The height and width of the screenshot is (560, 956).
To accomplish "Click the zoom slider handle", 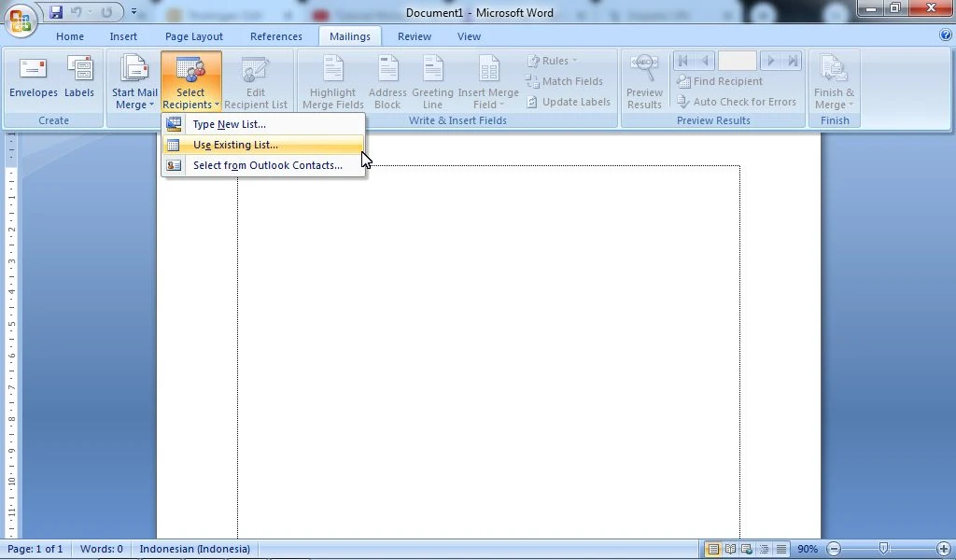I will [883, 549].
